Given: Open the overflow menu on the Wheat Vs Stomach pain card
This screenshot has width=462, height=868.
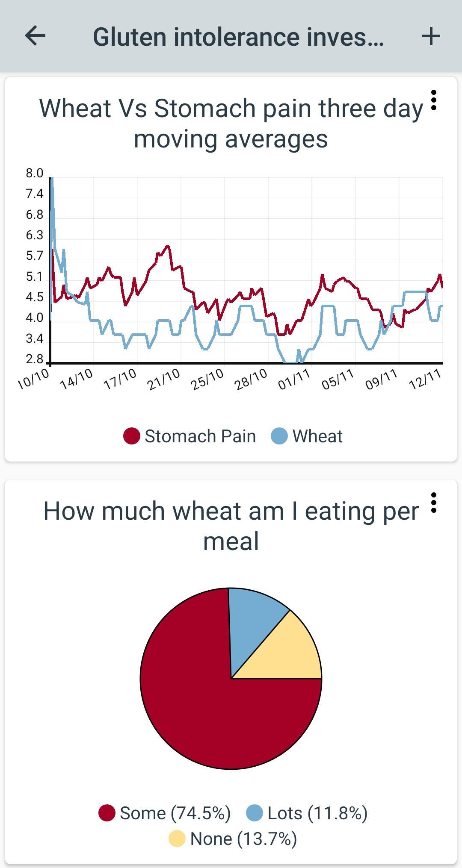Looking at the screenshot, I should [x=434, y=100].
